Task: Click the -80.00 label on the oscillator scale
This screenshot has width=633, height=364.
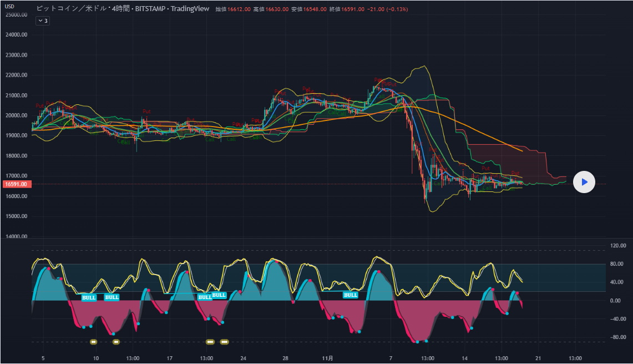Action: tap(618, 337)
